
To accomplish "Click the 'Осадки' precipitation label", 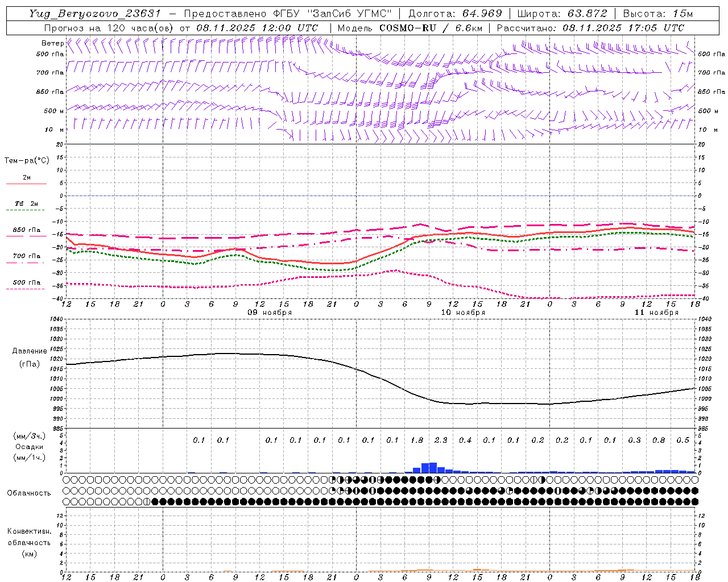I will pyautogui.click(x=28, y=447).
